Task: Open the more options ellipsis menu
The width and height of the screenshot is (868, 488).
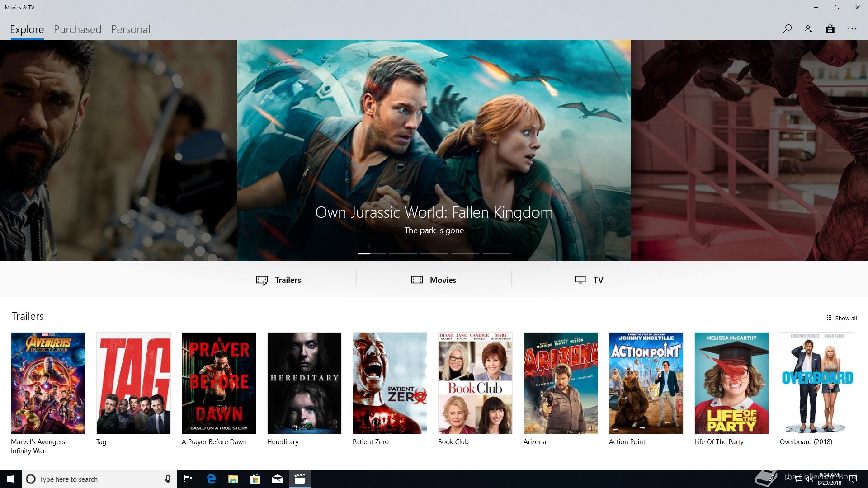Action: pyautogui.click(x=852, y=29)
